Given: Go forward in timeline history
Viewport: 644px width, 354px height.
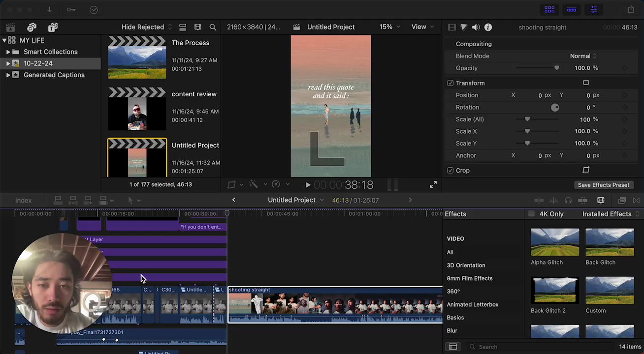Looking at the screenshot, I should click(410, 200).
